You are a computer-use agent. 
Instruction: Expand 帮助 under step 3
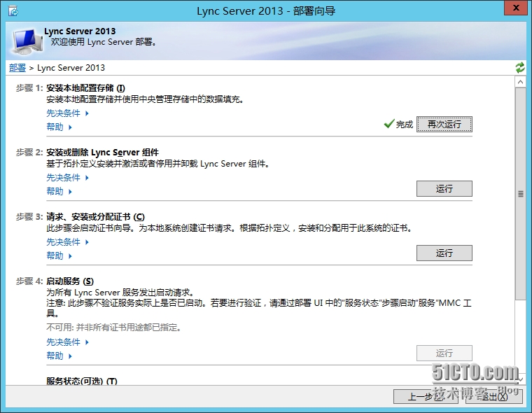(59, 255)
